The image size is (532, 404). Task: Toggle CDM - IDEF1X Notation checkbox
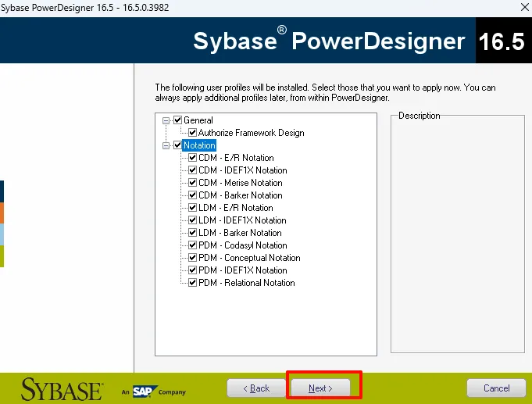[193, 170]
